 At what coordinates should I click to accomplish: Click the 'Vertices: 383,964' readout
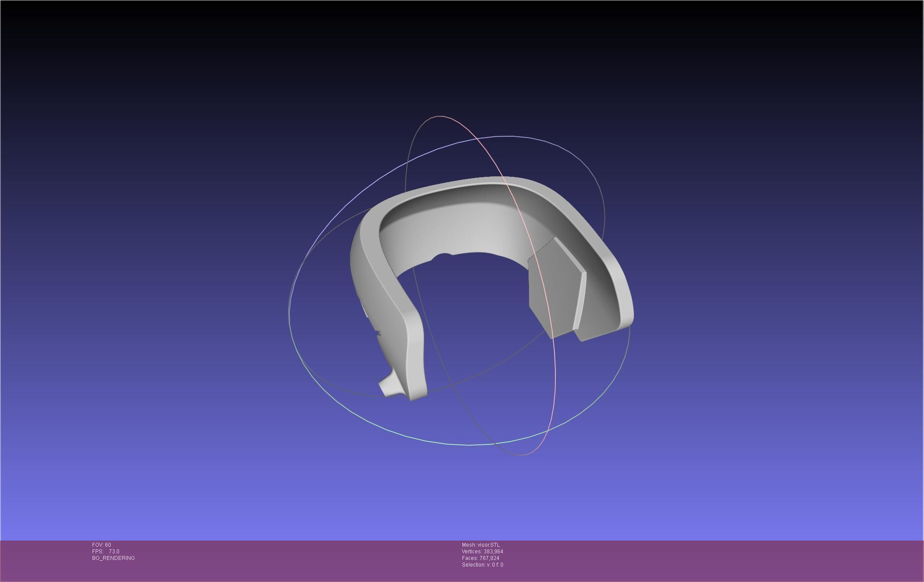[483, 552]
